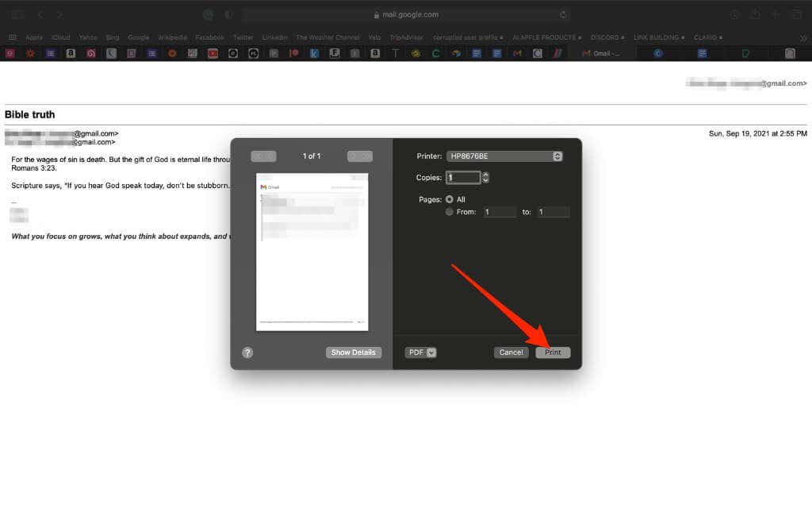Click the Copies input field
The width and height of the screenshot is (812, 508).
point(463,178)
